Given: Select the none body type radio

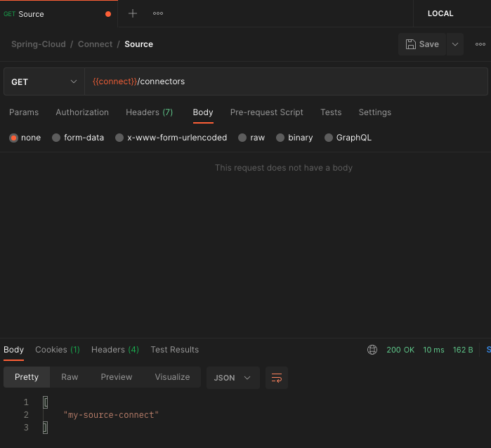Looking at the screenshot, I should (x=13, y=138).
